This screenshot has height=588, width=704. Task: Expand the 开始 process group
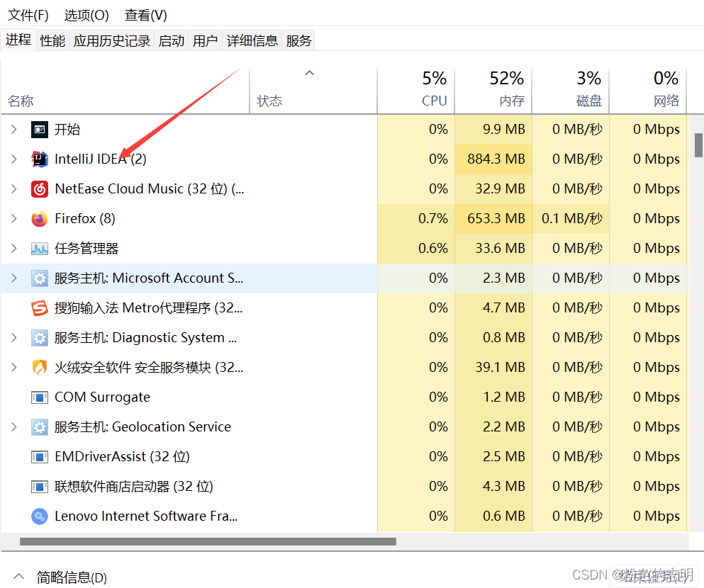14,130
